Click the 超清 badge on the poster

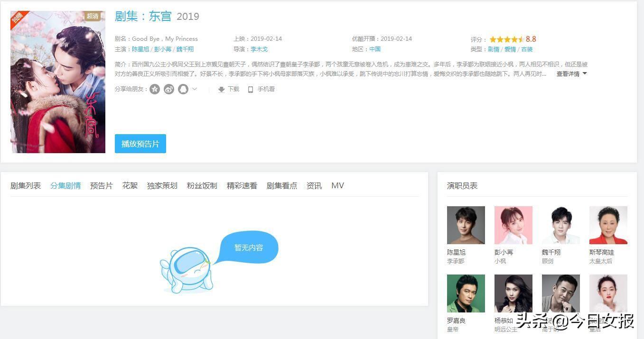(x=93, y=16)
